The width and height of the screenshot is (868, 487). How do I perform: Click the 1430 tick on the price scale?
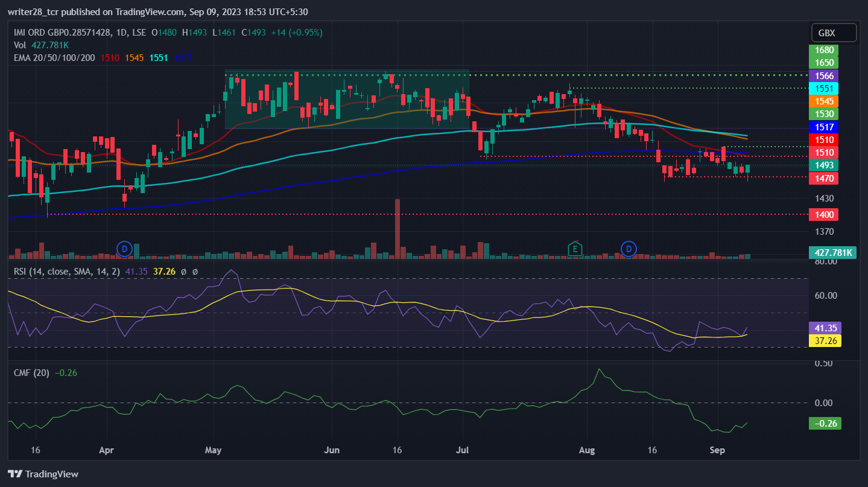pyautogui.click(x=824, y=199)
